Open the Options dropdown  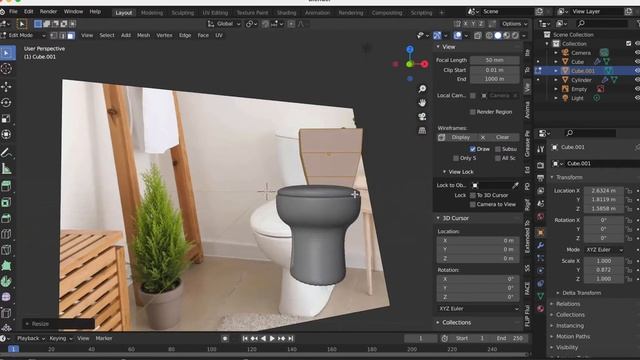pos(514,24)
